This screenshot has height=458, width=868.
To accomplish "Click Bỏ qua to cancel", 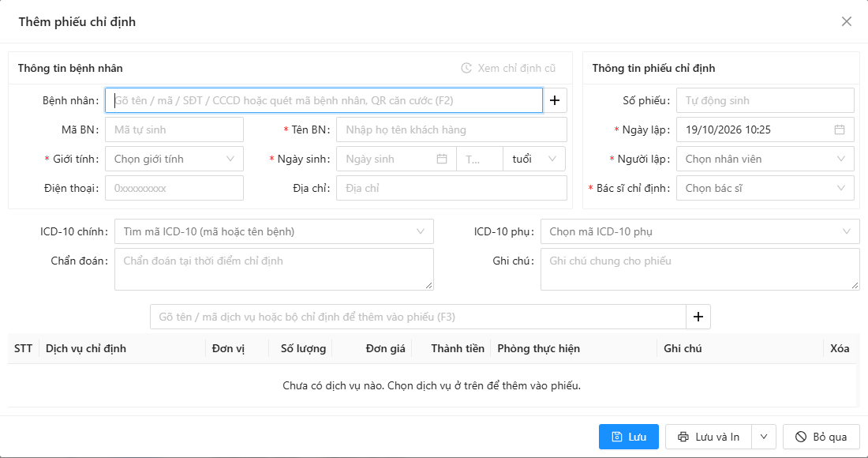I will (x=821, y=437).
